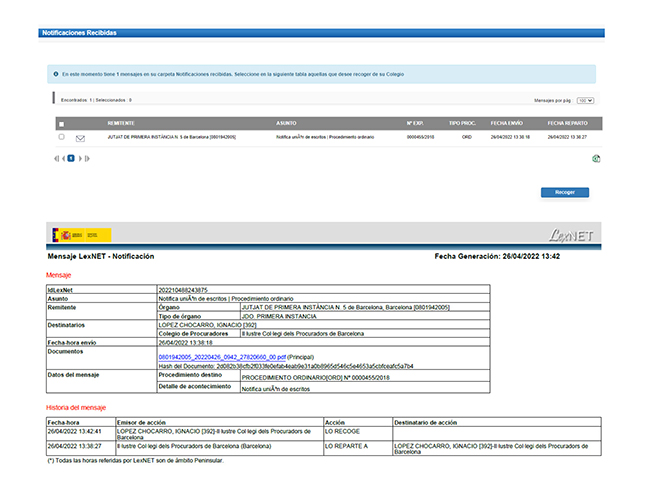Image resolution: width=657 pixels, height=500 pixels.
Task: Sort by the TIPO PROC. column header
Action: 462,123
